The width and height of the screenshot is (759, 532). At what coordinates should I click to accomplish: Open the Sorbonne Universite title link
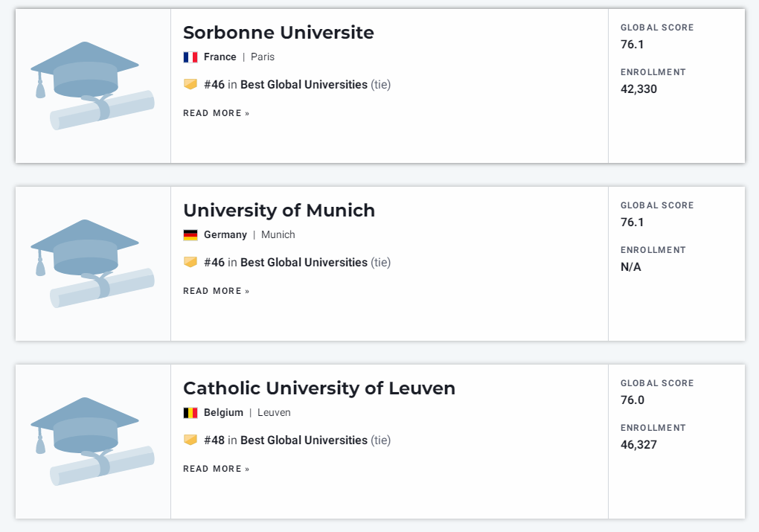pyautogui.click(x=278, y=33)
